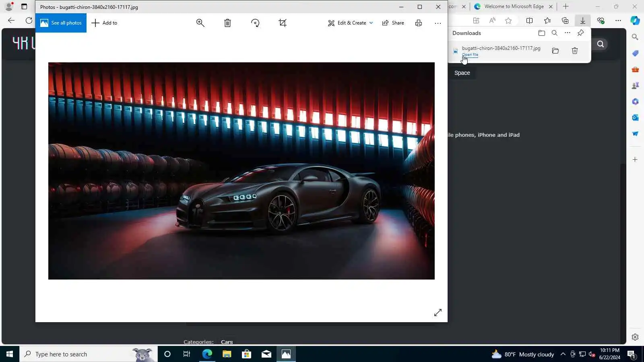The image size is (644, 362).
Task: Open Search in the Edge sidebar
Action: (635, 37)
